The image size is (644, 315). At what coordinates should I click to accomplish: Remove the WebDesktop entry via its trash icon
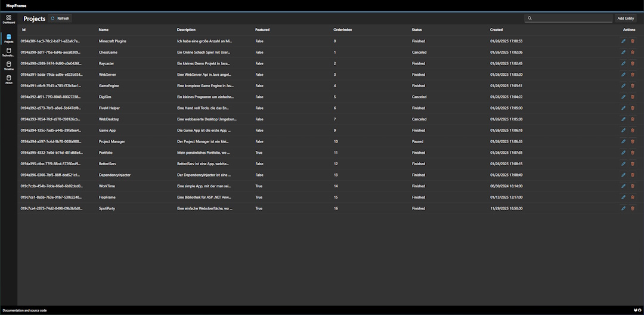click(x=633, y=119)
